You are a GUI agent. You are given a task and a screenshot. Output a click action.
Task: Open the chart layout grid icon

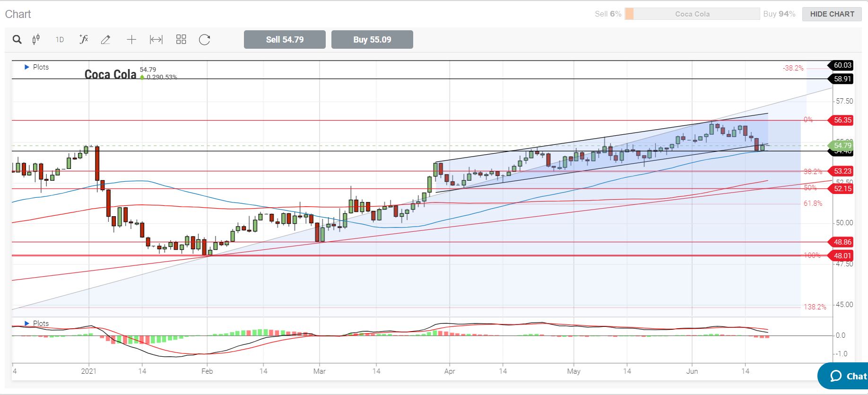pyautogui.click(x=181, y=40)
